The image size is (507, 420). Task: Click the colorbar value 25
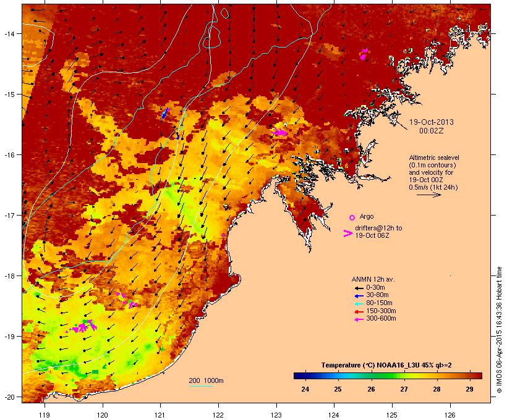(338, 389)
